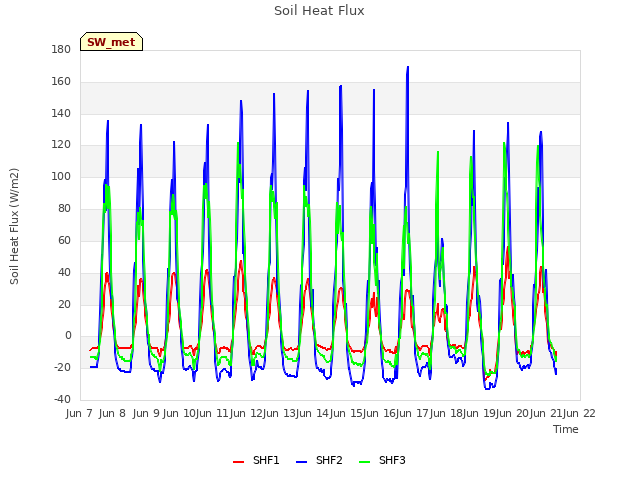Click the 160 y-axis tick label
640x480 pixels.
(x=61, y=82)
